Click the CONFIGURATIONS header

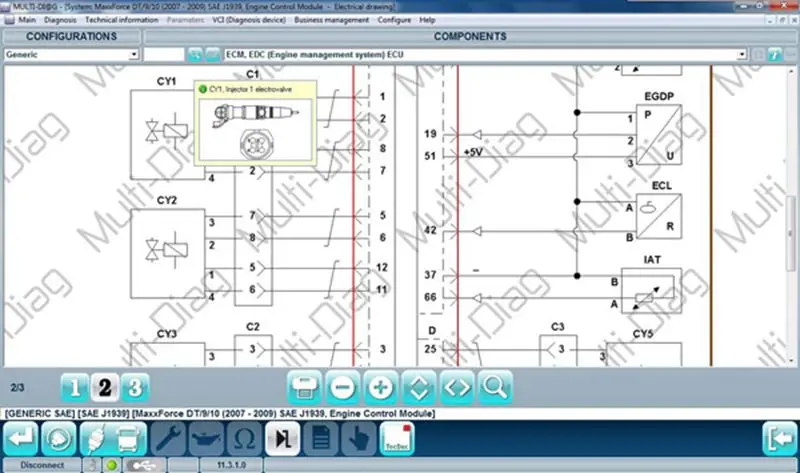tap(71, 36)
